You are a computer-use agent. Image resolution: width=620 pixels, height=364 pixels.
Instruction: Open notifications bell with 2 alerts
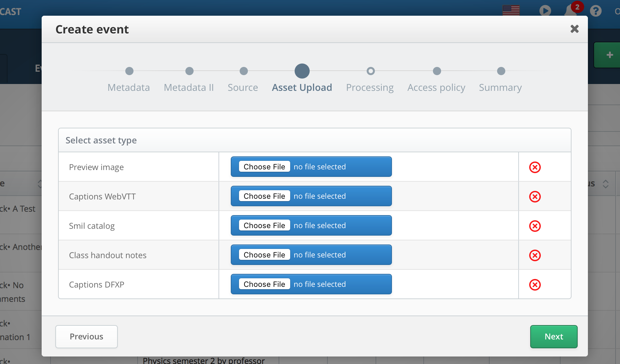coord(570,10)
